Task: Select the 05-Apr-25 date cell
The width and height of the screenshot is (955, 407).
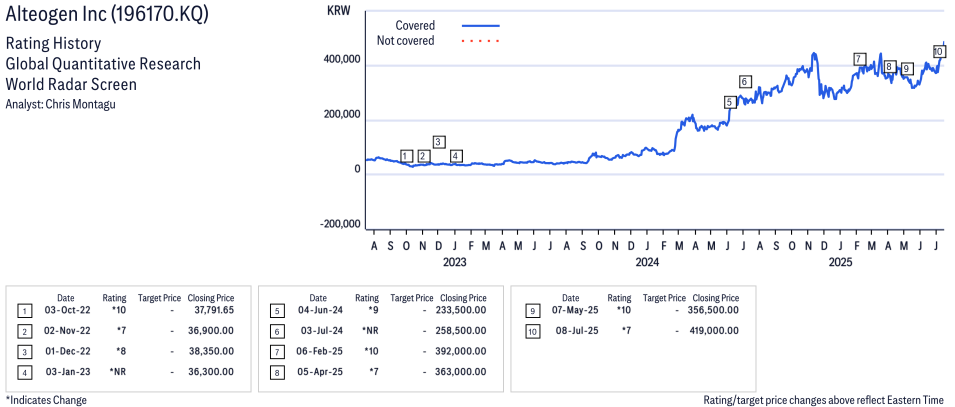Action: point(319,372)
